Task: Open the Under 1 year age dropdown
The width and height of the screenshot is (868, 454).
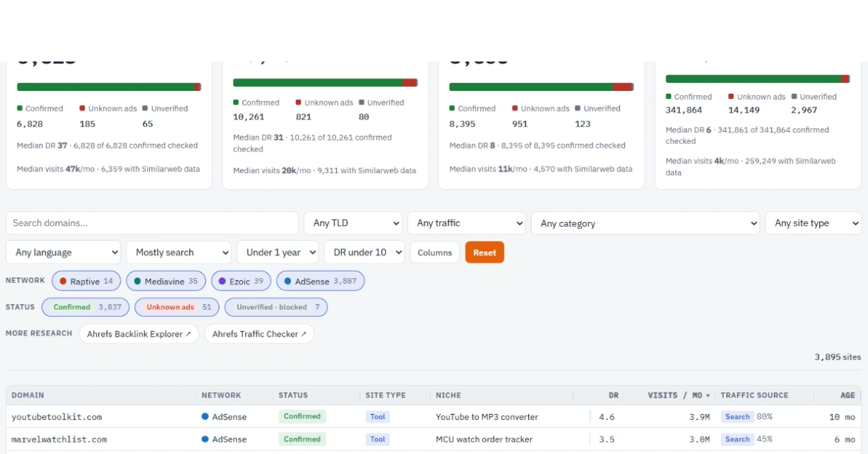Action: tap(277, 252)
